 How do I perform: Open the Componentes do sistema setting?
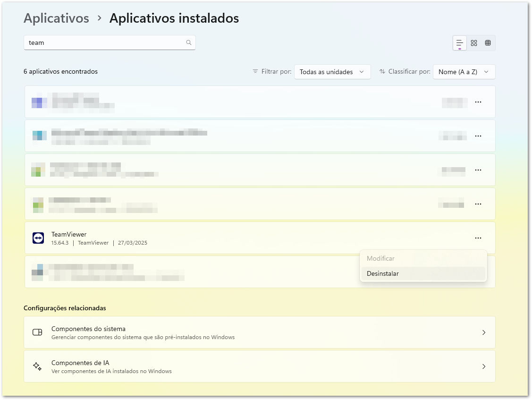point(260,332)
